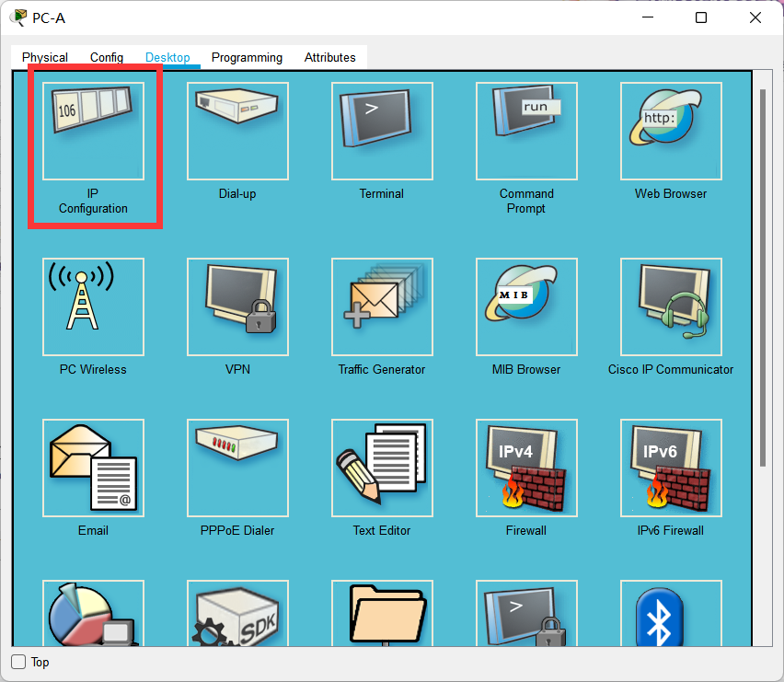Click the vertical scrollbar thumb

tap(763, 278)
